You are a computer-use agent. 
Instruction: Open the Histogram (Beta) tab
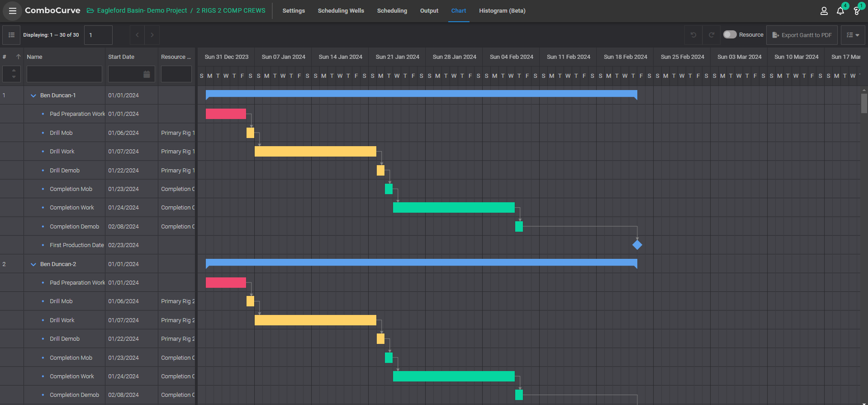coord(502,11)
